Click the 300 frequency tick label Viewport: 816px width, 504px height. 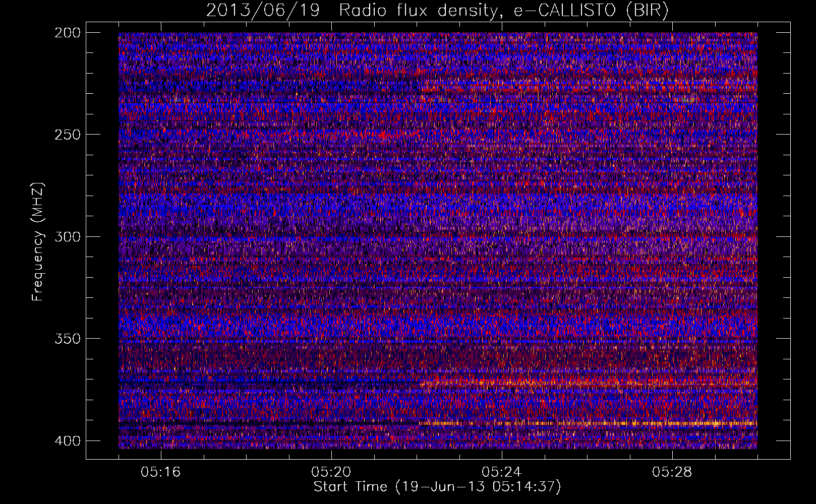tap(67, 236)
